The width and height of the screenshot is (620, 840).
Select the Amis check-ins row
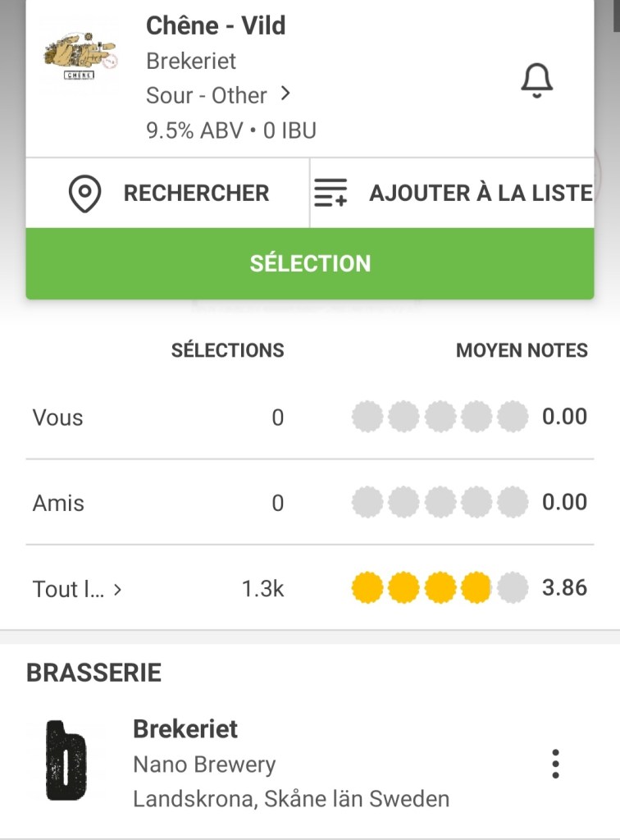(58, 503)
